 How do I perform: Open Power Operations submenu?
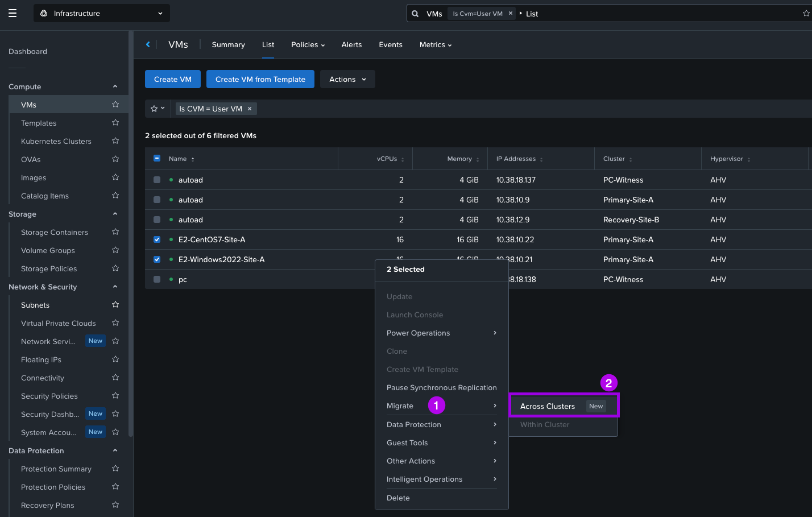click(442, 333)
